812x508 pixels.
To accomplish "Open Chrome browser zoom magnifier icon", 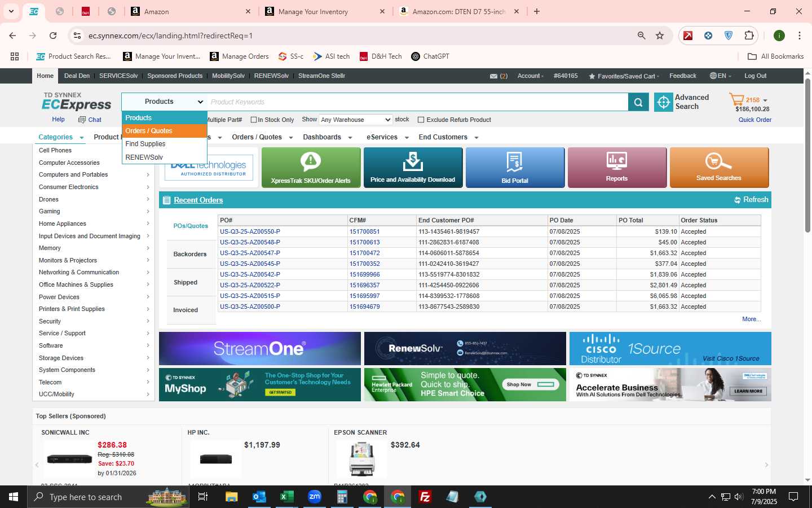I will click(642, 36).
